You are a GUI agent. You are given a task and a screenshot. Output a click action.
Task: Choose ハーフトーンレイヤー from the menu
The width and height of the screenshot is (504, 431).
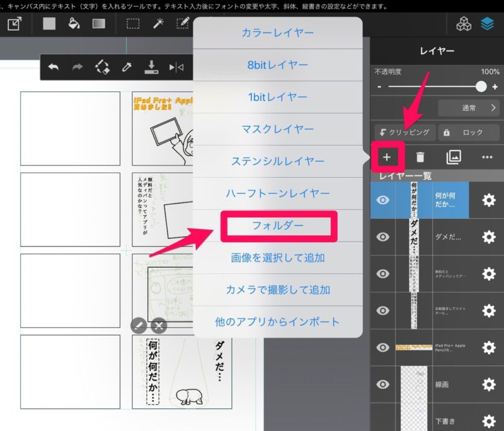click(x=278, y=193)
